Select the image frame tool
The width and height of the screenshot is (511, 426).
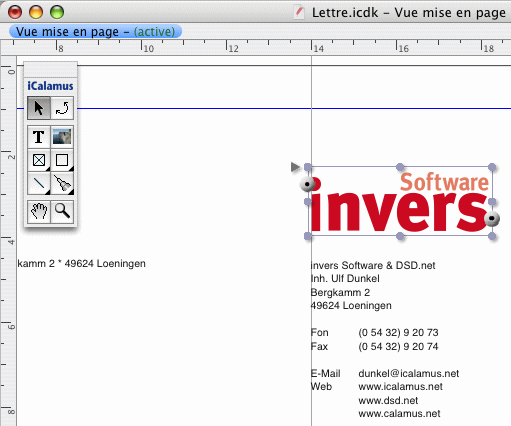62,137
